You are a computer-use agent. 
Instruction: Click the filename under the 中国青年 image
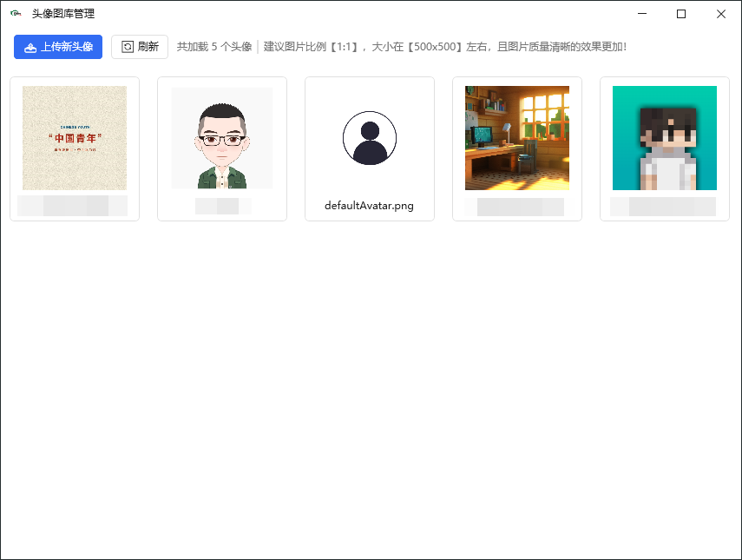(73, 206)
